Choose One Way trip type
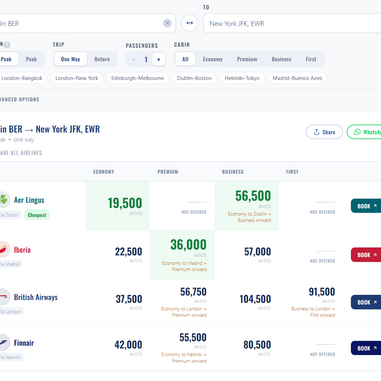The image size is (381, 381). [x=70, y=59]
